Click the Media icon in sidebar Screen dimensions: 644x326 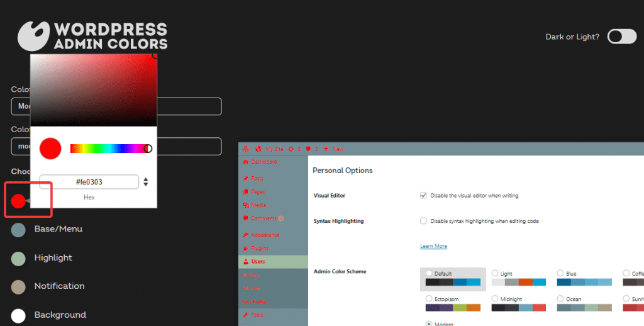point(246,205)
